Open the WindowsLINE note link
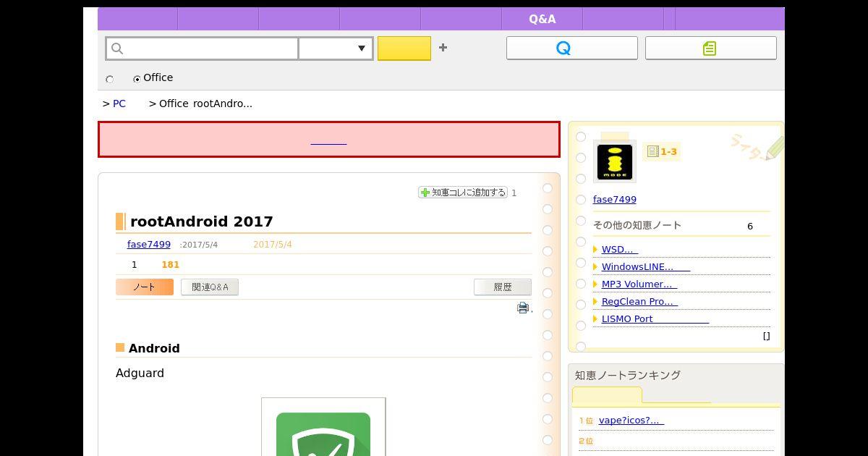The width and height of the screenshot is (868, 456). (646, 267)
